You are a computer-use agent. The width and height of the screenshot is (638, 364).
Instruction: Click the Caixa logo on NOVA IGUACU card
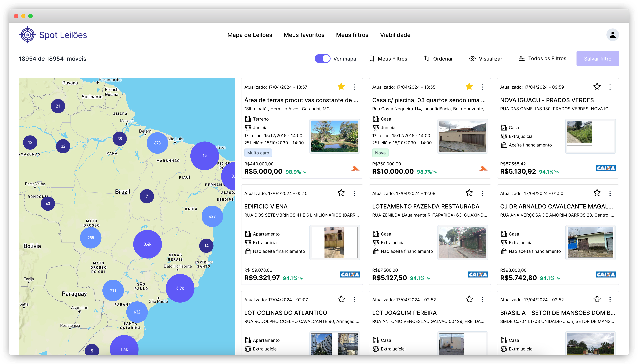(x=606, y=168)
